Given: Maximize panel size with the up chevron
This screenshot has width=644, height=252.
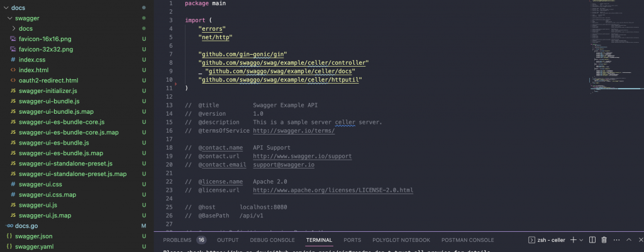Looking at the screenshot, I should coord(629,239).
